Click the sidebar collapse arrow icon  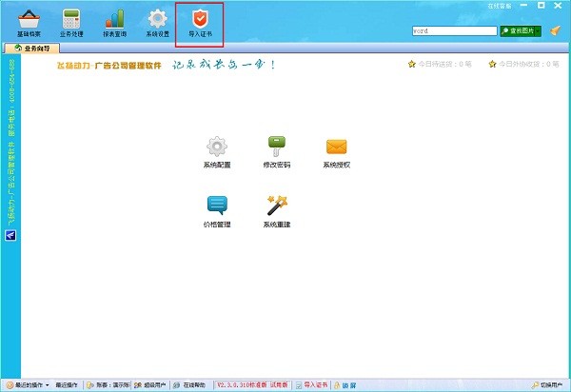pos(10,236)
